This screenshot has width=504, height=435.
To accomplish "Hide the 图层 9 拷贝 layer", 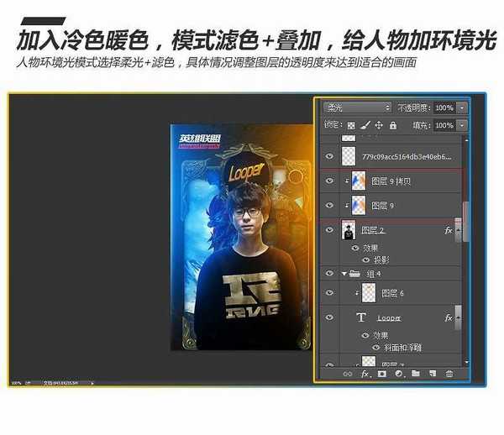I will (x=329, y=181).
